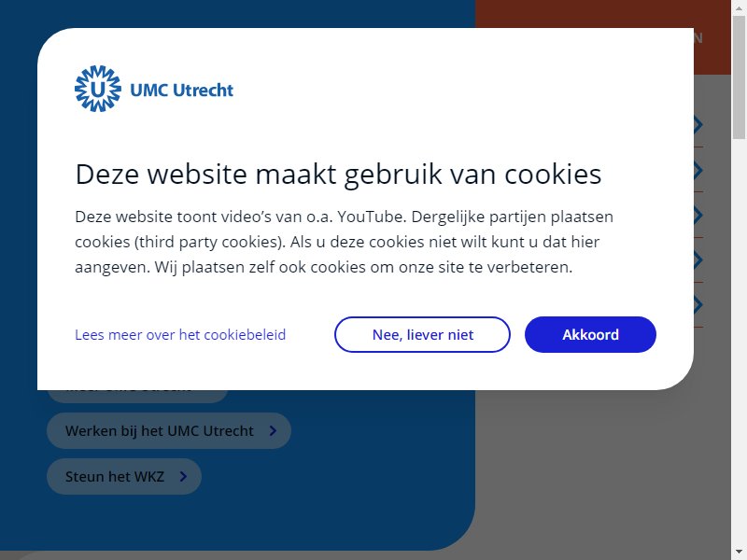Viewport: 747px width, 560px height.
Task: Click the third blue chevron from the top
Action: (698, 216)
